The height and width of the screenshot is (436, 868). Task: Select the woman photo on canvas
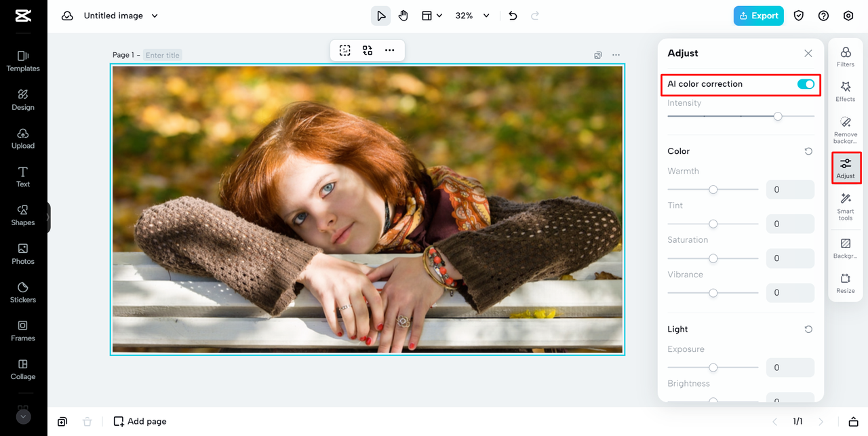(368, 210)
